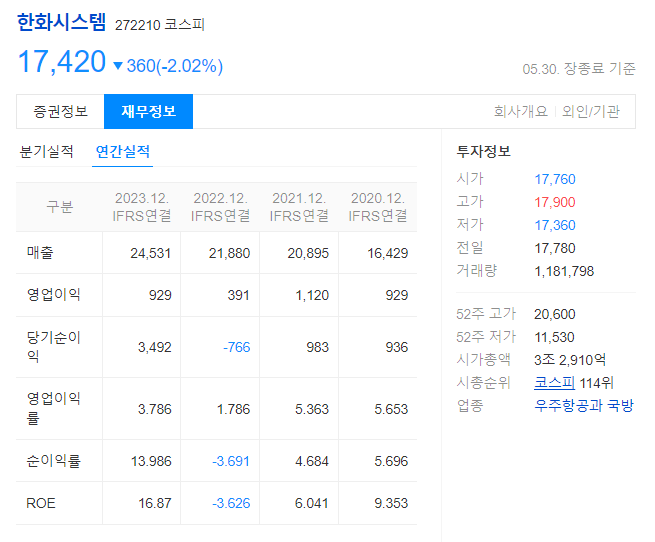Image resolution: width=655 pixels, height=542 pixels.
Task: Click net income value 983
Action: pos(317,347)
